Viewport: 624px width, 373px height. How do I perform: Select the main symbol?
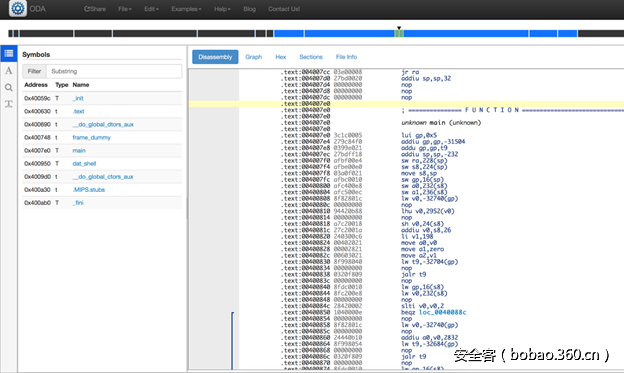click(79, 150)
